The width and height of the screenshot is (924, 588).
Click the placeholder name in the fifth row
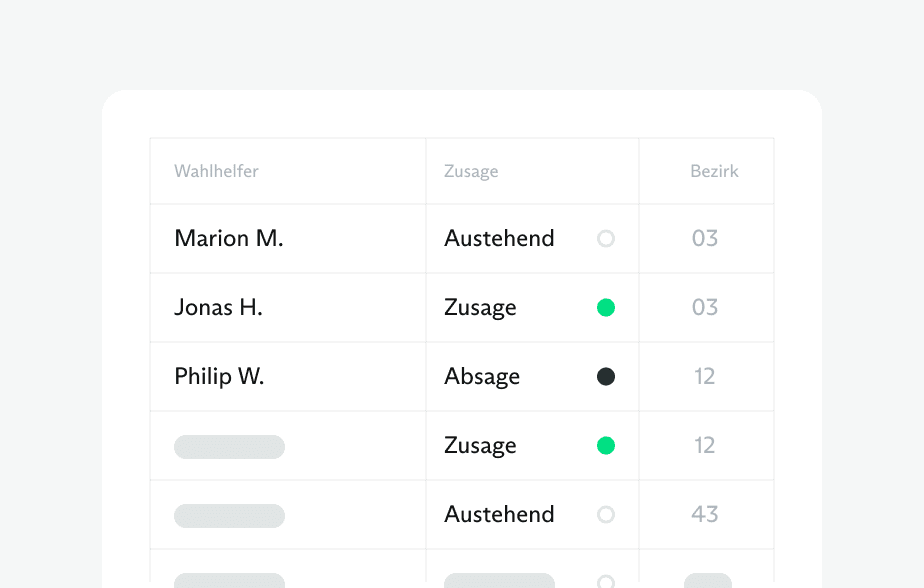(x=229, y=516)
